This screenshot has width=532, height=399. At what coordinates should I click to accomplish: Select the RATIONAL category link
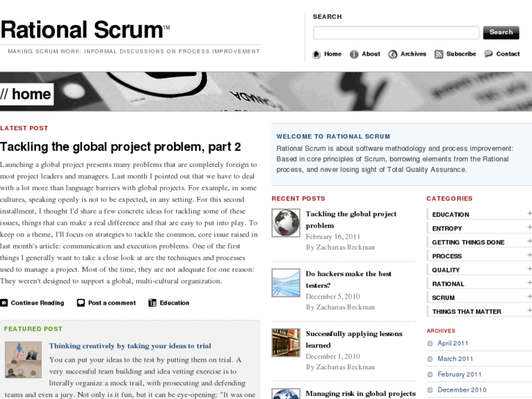(x=448, y=284)
